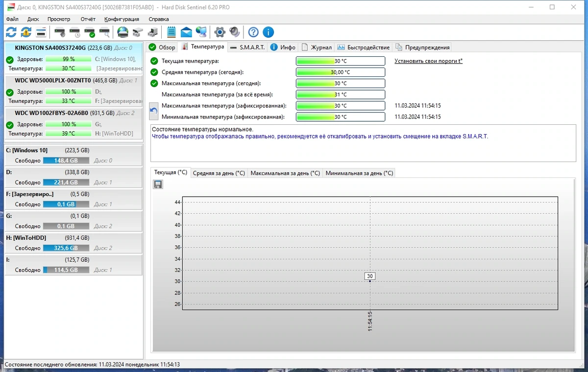Click the disk with speaker test icon
Viewport: 588px width, 372px height.
pos(60,32)
